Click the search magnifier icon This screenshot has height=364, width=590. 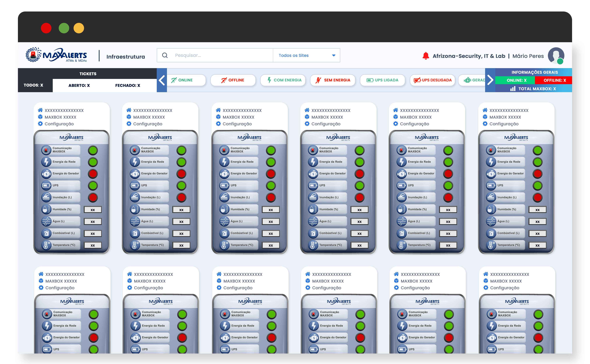(x=165, y=55)
